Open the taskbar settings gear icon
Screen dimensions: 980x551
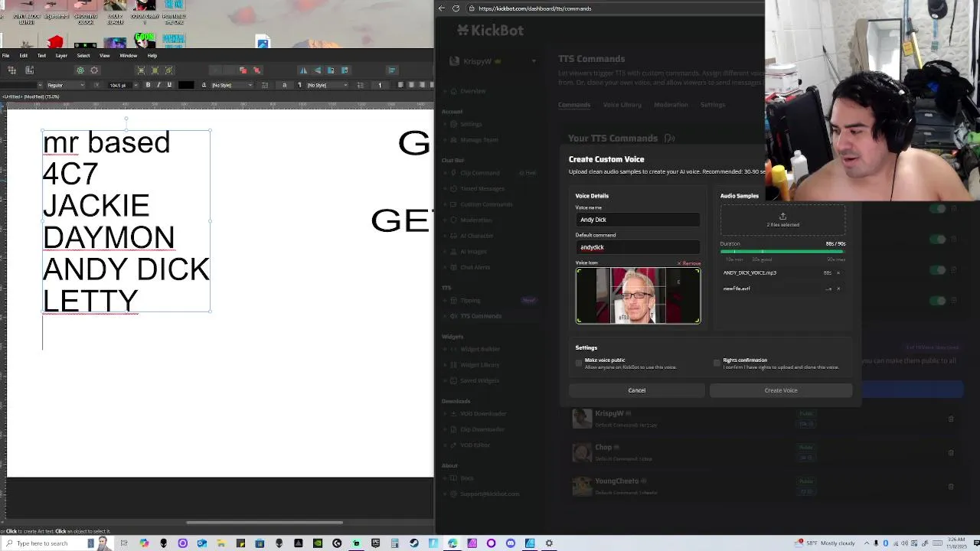tap(549, 543)
